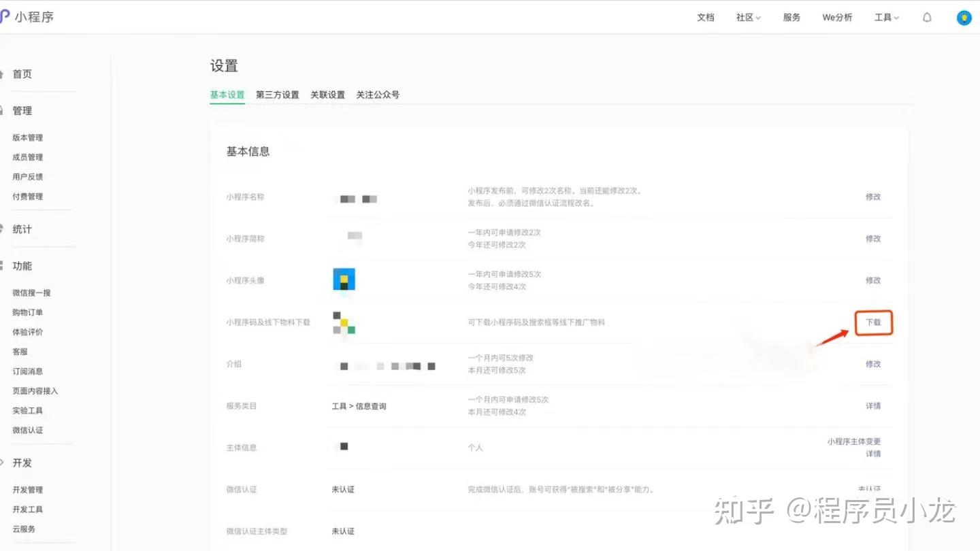Click the 工具 > 信息查询 category value
Viewport: 980px width, 551px height.
click(x=359, y=406)
